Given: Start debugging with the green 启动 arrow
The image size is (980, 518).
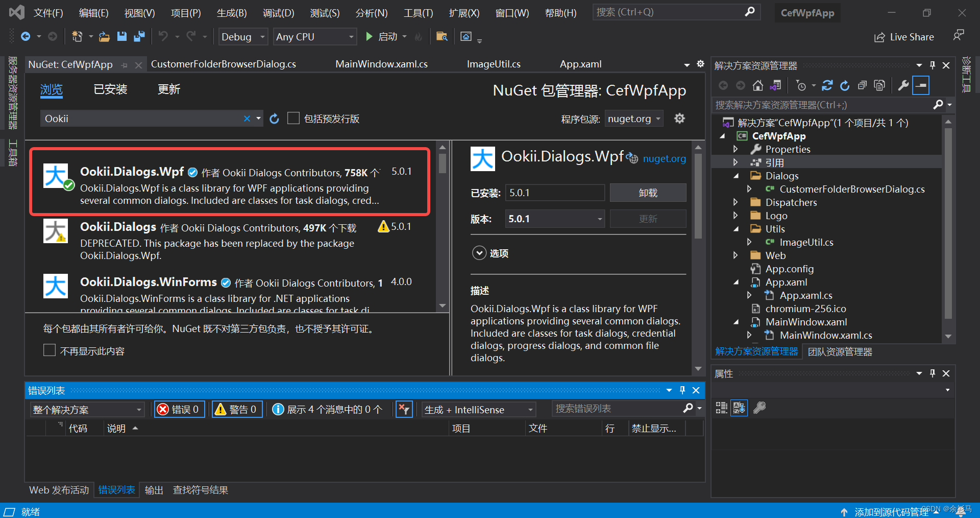Looking at the screenshot, I should [369, 36].
